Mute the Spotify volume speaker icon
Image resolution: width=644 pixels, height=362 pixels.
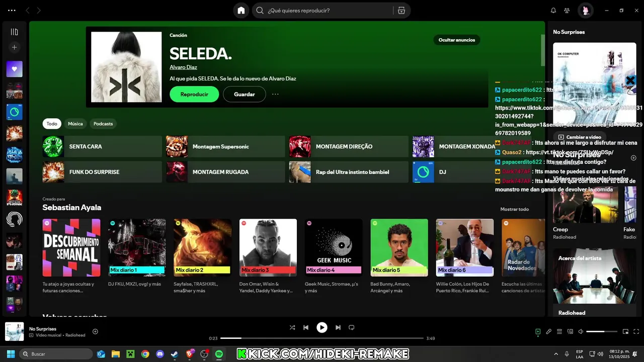pyautogui.click(x=581, y=331)
